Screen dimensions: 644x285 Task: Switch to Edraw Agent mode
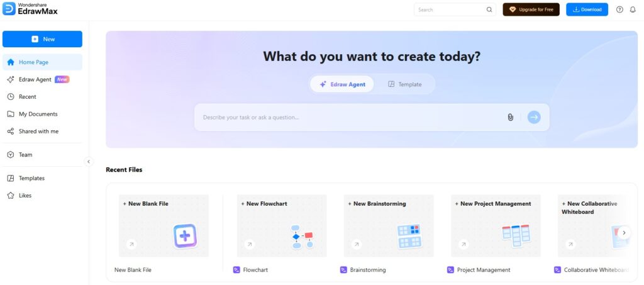pos(342,84)
